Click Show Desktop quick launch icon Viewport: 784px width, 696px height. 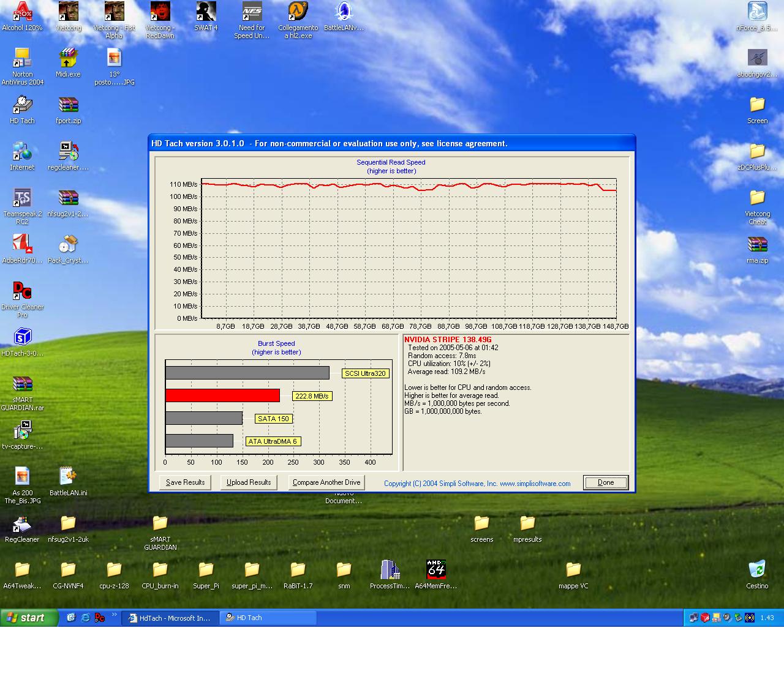coord(71,618)
